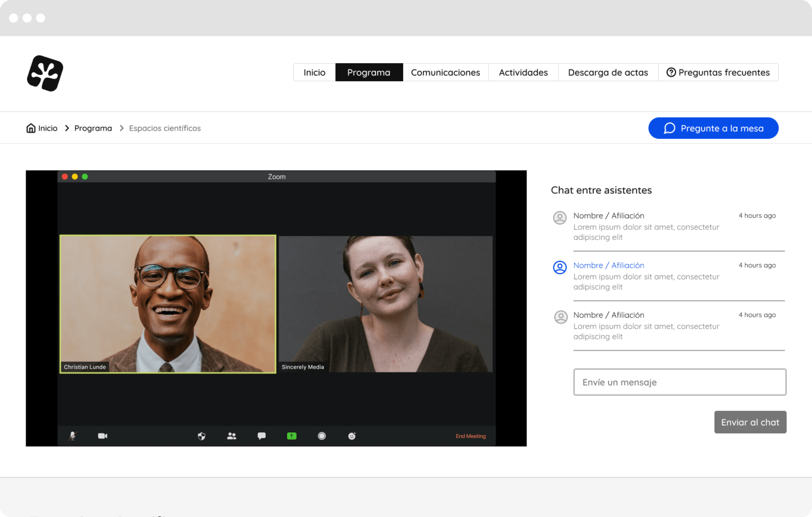Open the Zoom reactions smiley icon
Image resolution: width=812 pixels, height=517 pixels.
[x=352, y=436]
